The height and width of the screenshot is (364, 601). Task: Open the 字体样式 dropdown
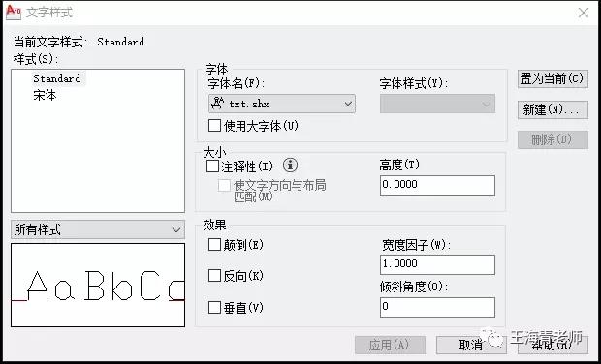click(437, 104)
